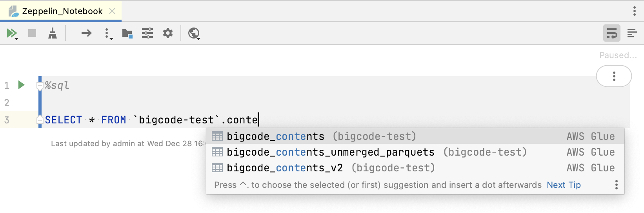This screenshot has height=213, width=644.
Task: Open completion popup options dots
Action: click(617, 185)
